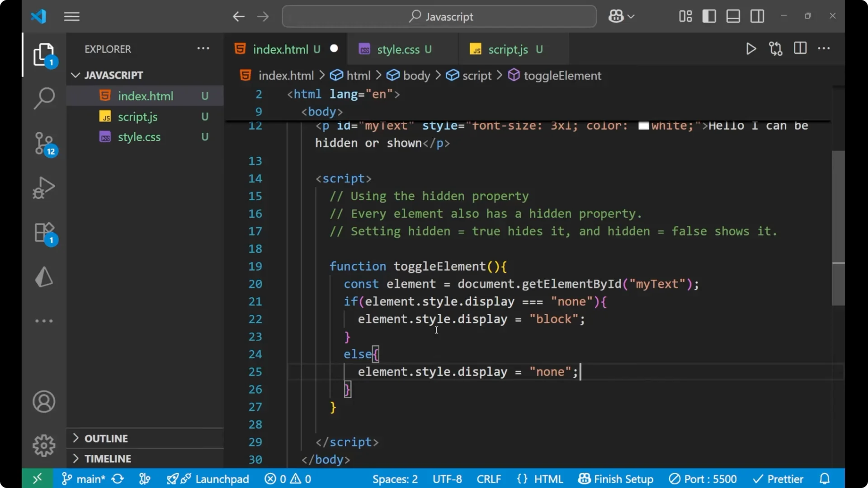Open the Source Control panel showing 12 changes
Screen dimensions: 868x488
click(44, 144)
